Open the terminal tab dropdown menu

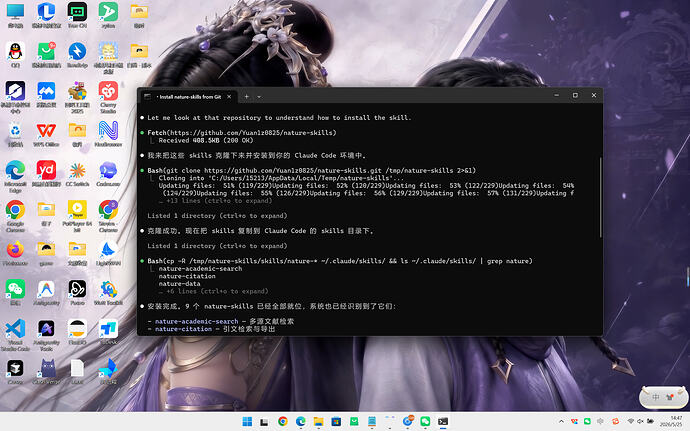[x=259, y=96]
